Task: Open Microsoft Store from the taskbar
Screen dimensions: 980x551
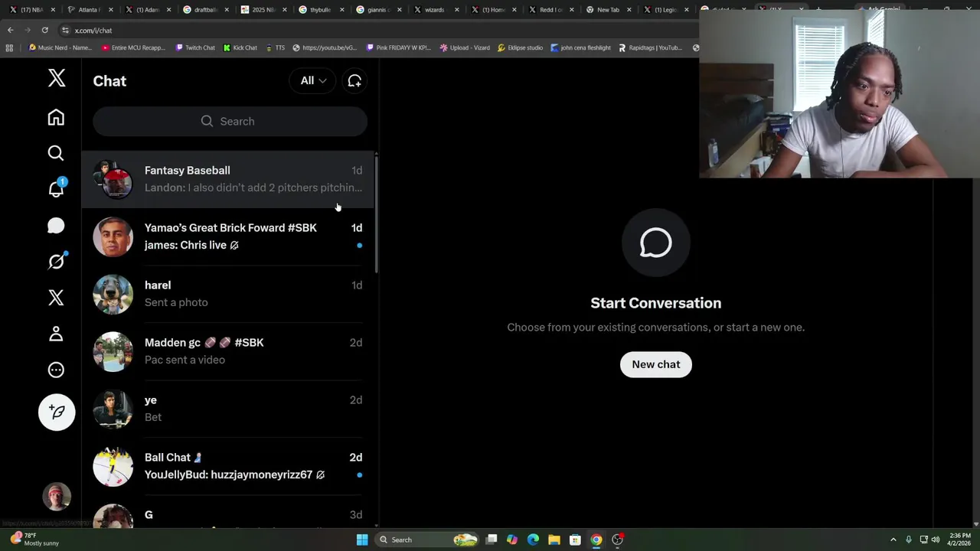Action: tap(575, 540)
